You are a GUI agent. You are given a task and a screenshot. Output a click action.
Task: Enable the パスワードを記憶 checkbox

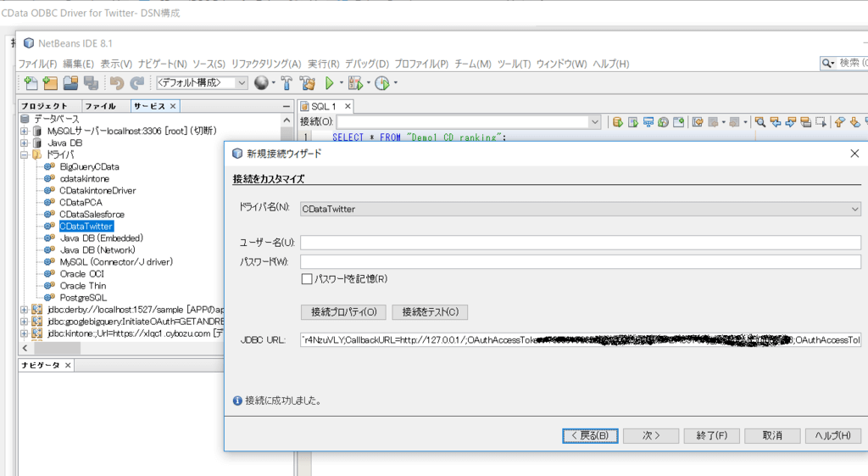click(x=307, y=279)
